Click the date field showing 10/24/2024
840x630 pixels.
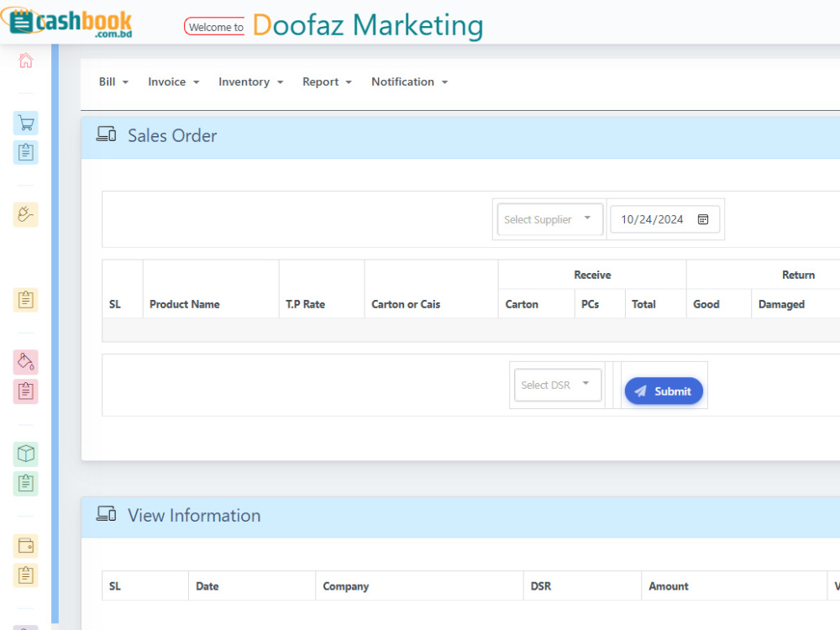(x=664, y=219)
